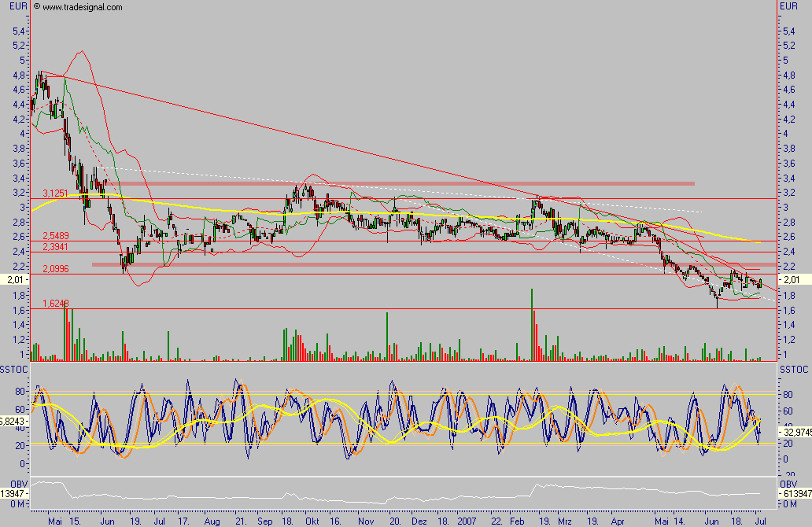The image size is (812, 527).
Task: Click the 20. date label on time axis
Action: click(395, 521)
